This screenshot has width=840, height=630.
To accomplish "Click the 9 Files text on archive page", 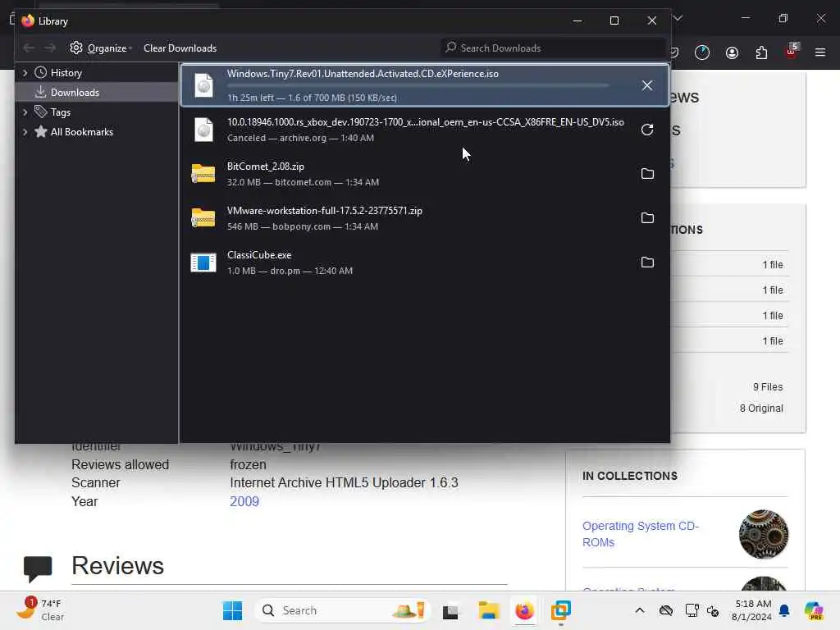I will 768,387.
